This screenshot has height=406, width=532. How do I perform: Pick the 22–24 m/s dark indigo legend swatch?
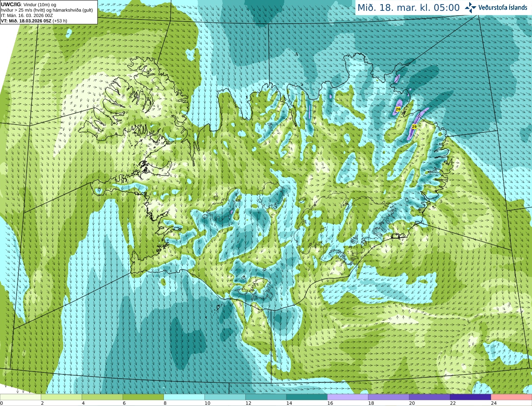pyautogui.click(x=470, y=397)
